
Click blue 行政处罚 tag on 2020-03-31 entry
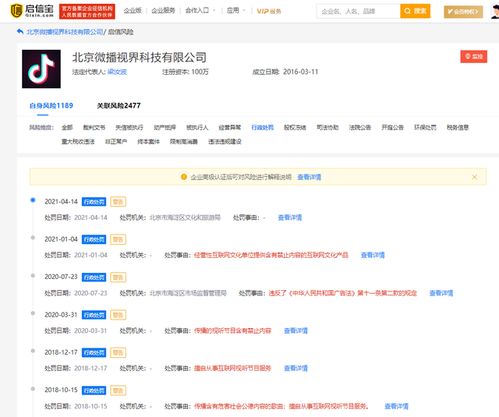point(94,315)
